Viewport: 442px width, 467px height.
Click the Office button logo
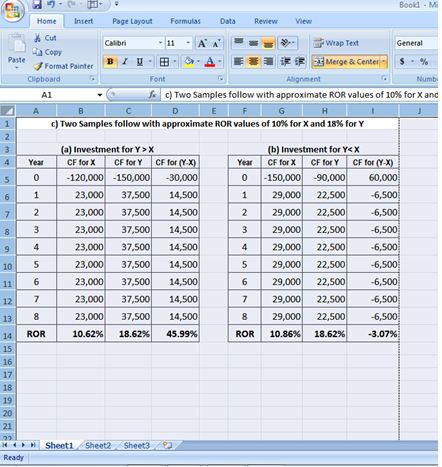tap(12, 10)
